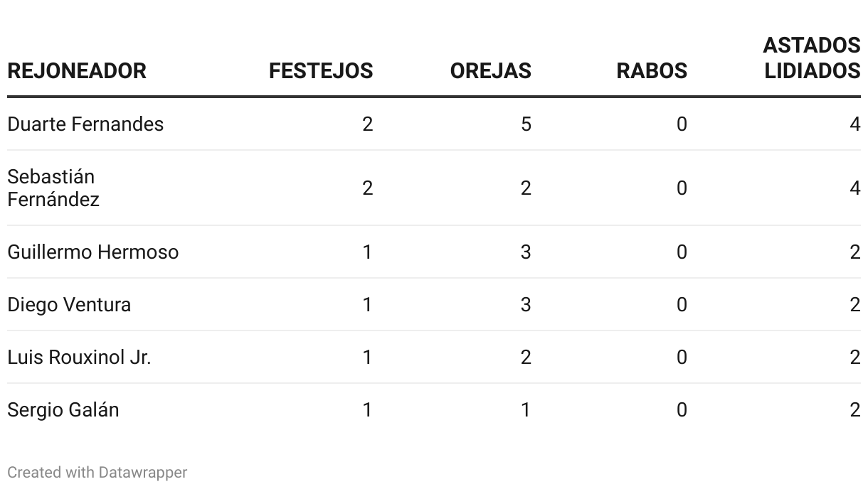
Task: Select the Luis Rouxinol Jr. name cell
Action: point(79,358)
